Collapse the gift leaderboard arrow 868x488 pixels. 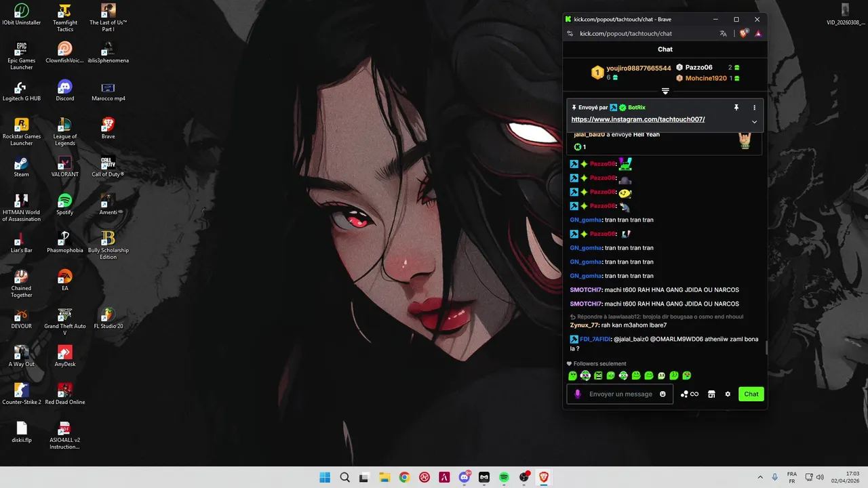(x=665, y=91)
